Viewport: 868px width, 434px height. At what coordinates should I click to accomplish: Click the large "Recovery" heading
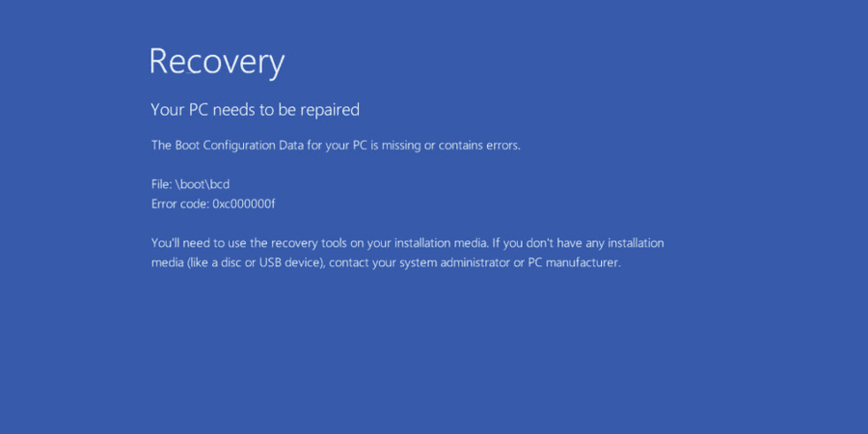click(x=217, y=62)
